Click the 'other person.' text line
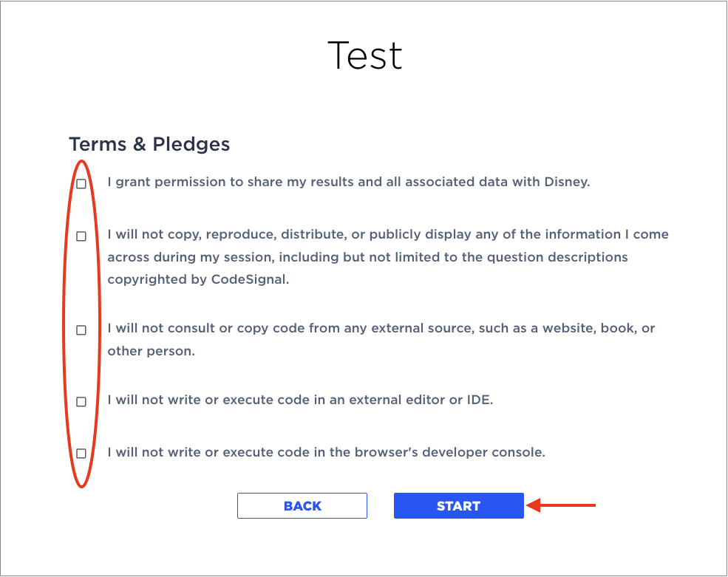 coord(151,351)
